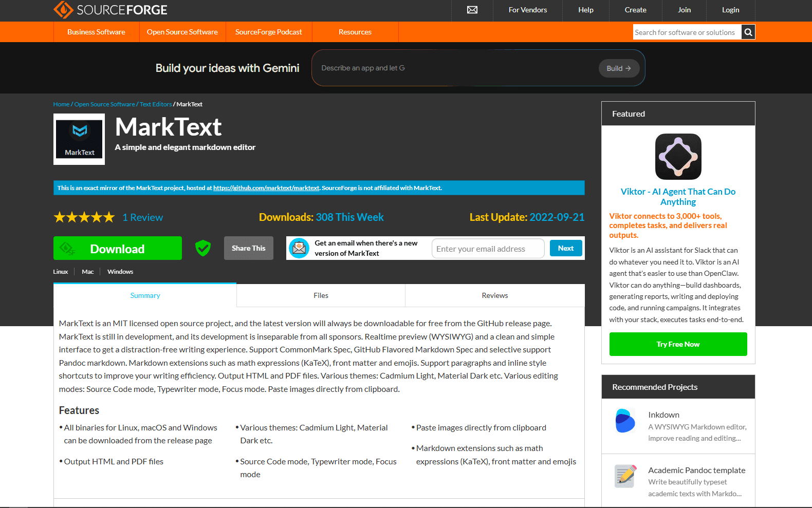Screen dimensions: 812x508
Task: Click the Downloads 308 This Week text
Action: click(321, 217)
